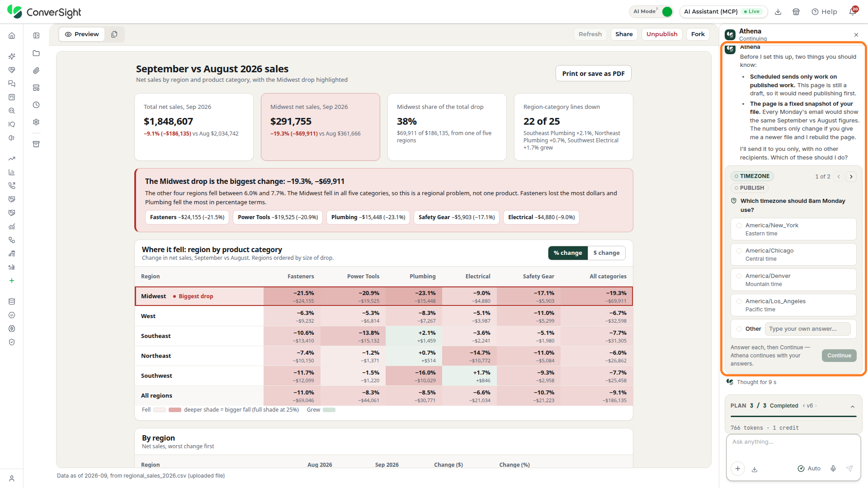Select America/New_York Eastern time option

click(x=793, y=229)
